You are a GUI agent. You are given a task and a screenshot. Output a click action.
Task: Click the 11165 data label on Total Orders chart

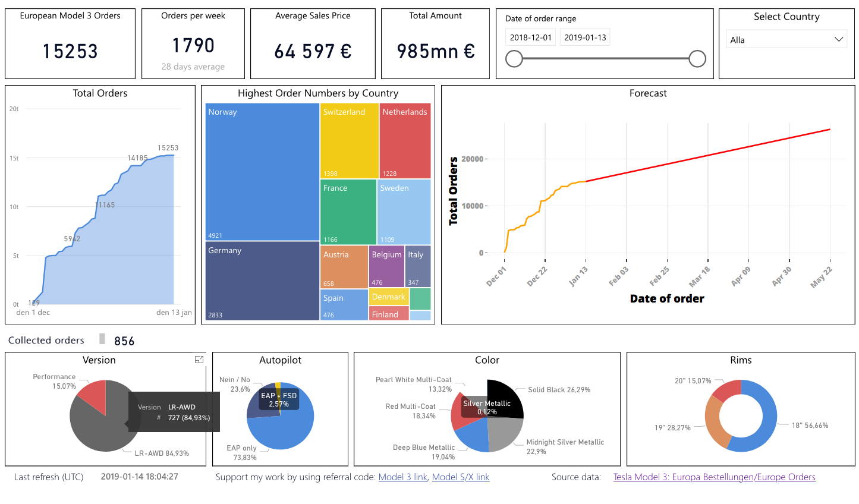point(105,205)
